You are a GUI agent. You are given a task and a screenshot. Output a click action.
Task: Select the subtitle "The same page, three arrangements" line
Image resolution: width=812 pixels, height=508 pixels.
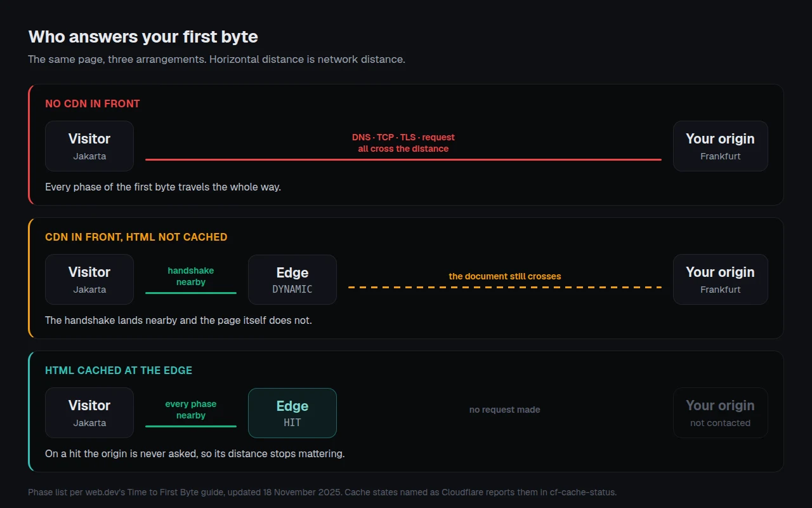216,60
